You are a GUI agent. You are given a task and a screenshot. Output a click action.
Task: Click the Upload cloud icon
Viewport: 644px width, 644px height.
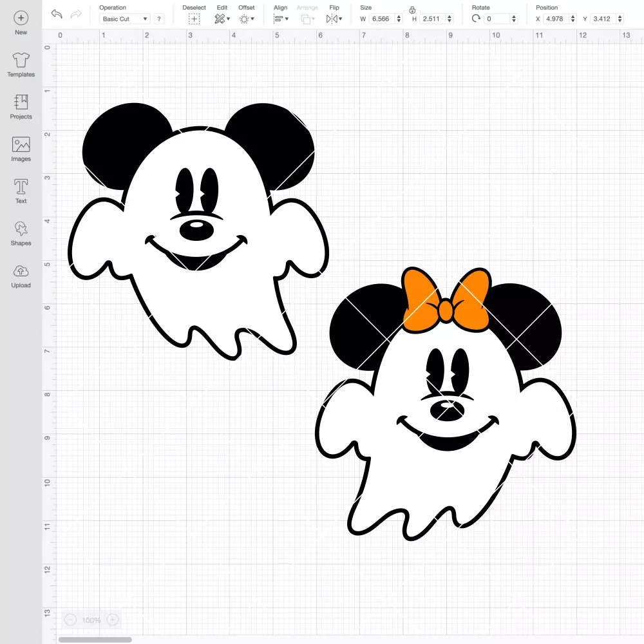tap(21, 272)
